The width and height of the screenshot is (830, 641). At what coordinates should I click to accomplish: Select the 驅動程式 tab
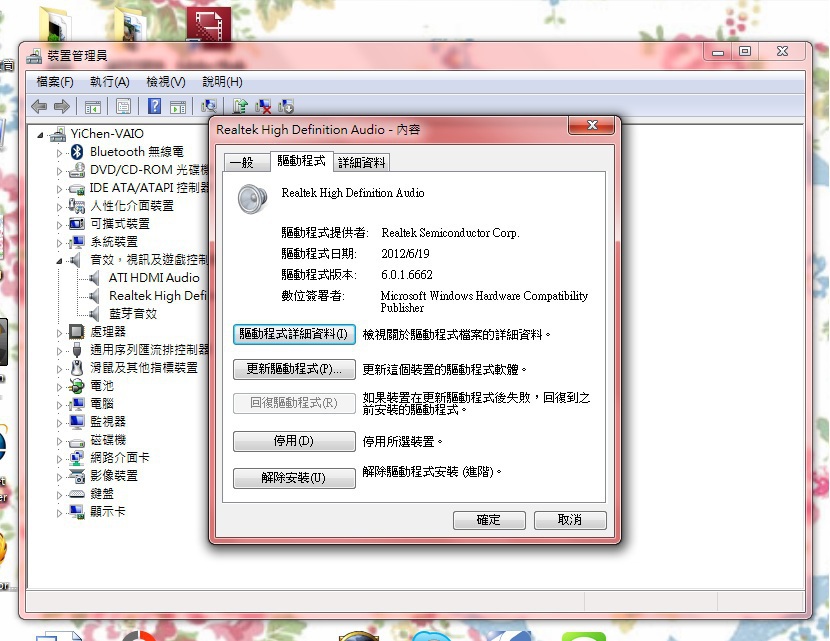pyautogui.click(x=301, y=161)
